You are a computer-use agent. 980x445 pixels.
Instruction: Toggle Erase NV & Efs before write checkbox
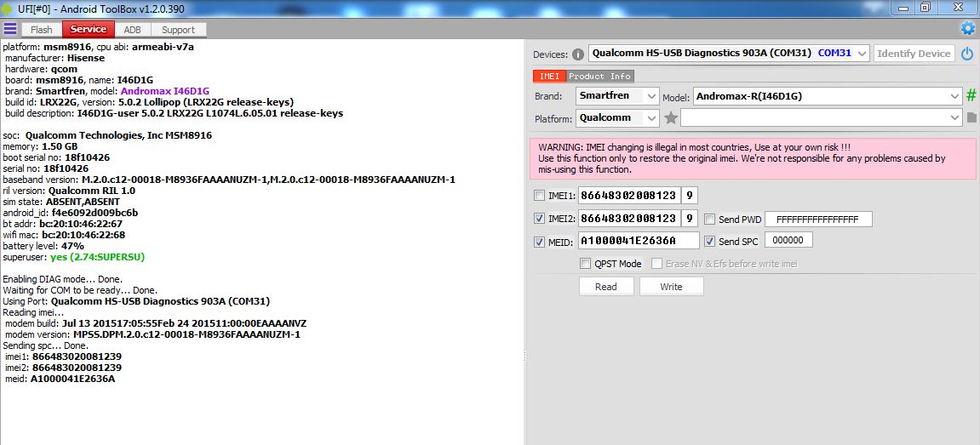point(656,264)
